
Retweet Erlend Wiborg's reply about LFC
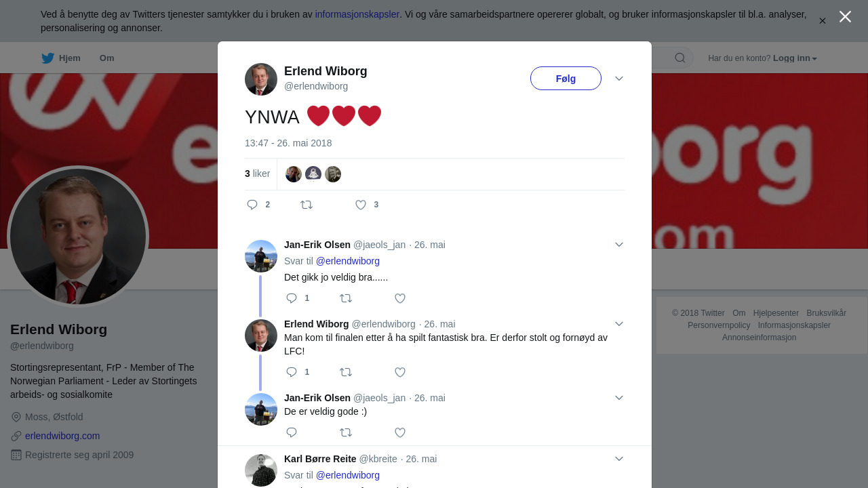[346, 372]
